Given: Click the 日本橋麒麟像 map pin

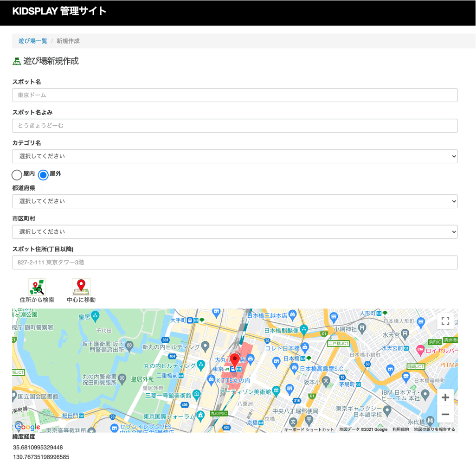Looking at the screenshot, I should (303, 330).
